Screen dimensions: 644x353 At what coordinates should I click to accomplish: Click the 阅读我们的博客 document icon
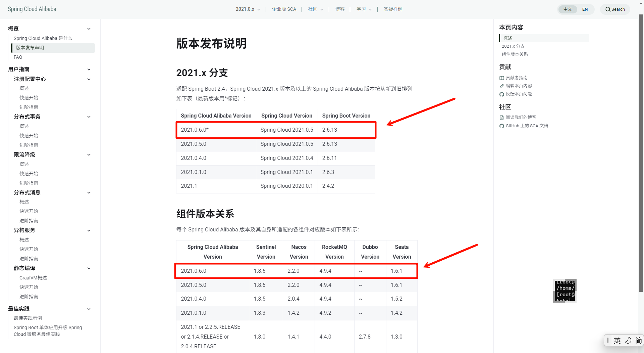[502, 118]
